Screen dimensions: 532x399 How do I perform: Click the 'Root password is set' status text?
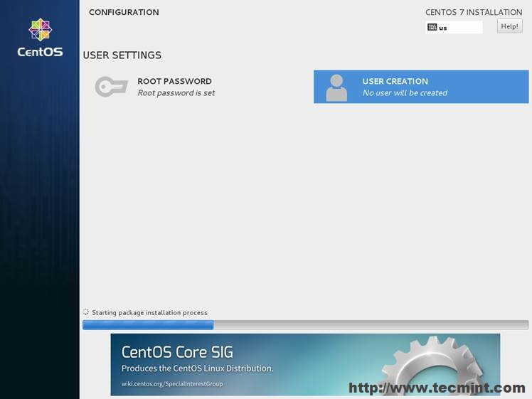176,93
